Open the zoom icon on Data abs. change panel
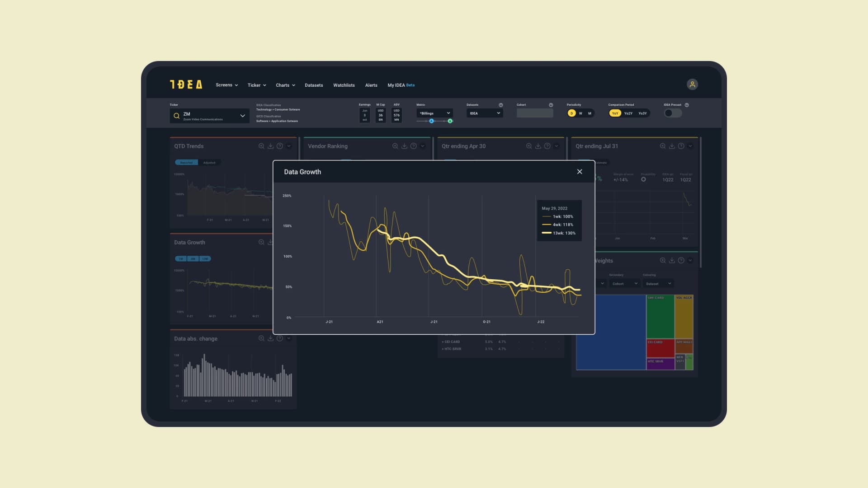 click(x=261, y=338)
